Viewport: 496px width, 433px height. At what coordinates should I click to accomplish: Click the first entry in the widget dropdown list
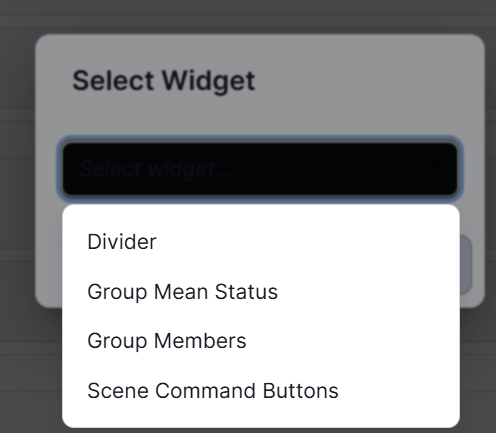tap(261, 242)
